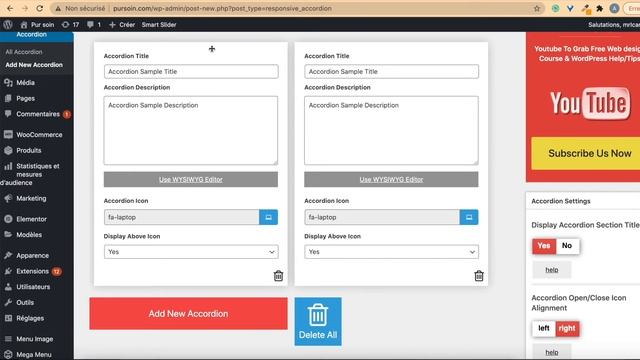Open the first Display Above Icon dropdown
Image resolution: width=640 pixels, height=360 pixels.
click(191, 252)
